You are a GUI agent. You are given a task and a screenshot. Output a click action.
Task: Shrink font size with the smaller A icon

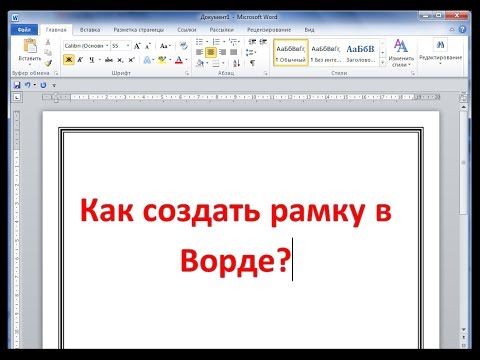148,46
